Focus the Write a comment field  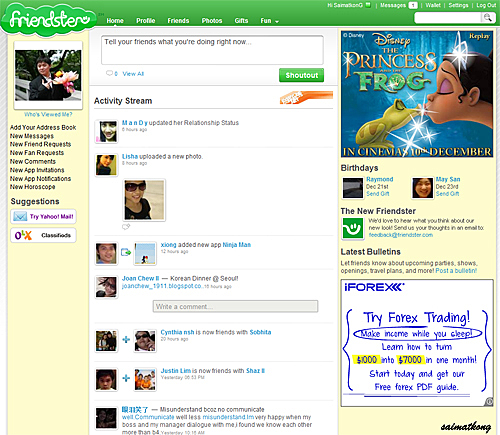(x=235, y=306)
